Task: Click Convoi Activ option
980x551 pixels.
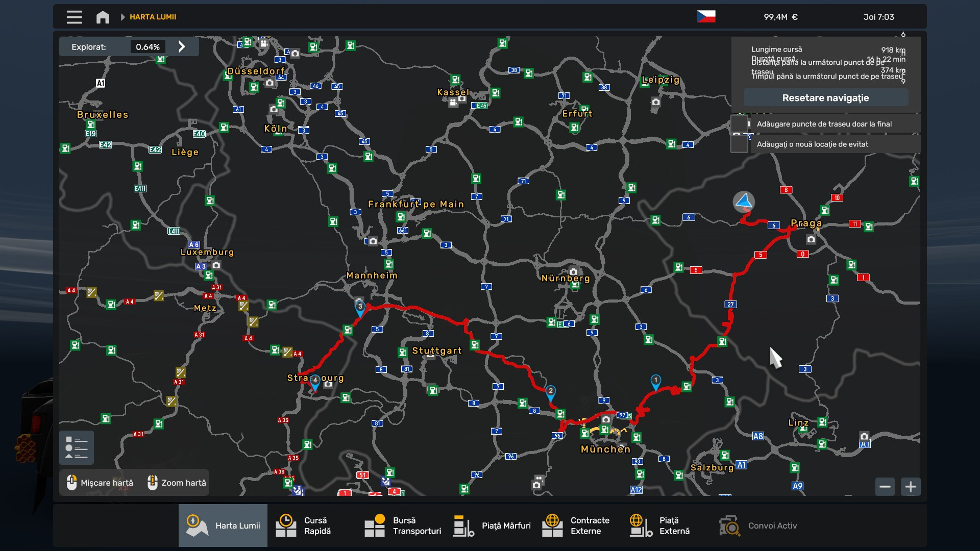Action: pos(759,525)
